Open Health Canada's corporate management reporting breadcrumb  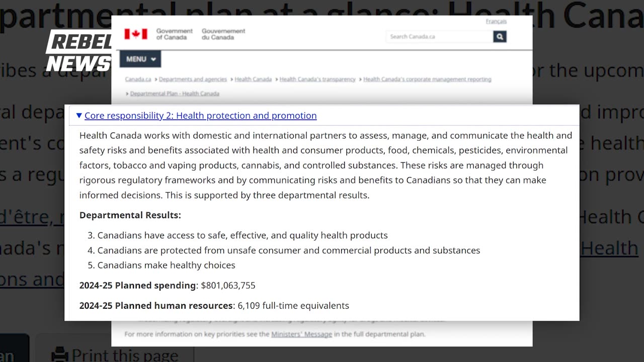coord(427,79)
